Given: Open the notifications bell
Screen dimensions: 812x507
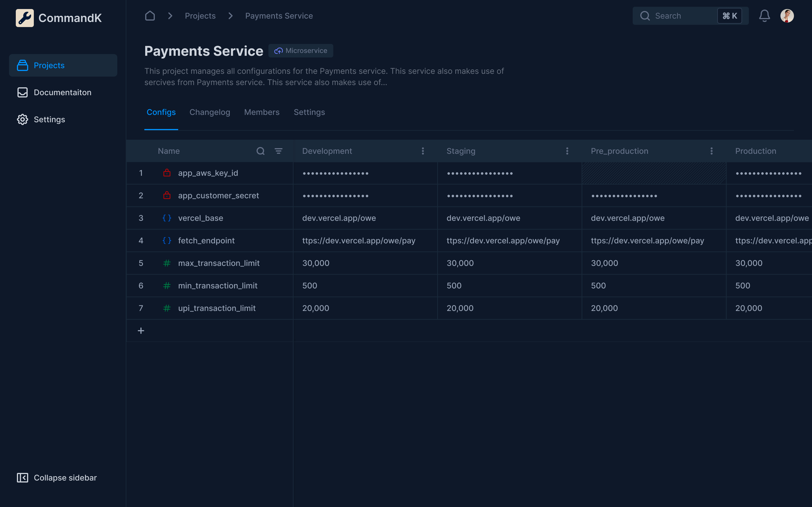Looking at the screenshot, I should (x=764, y=16).
